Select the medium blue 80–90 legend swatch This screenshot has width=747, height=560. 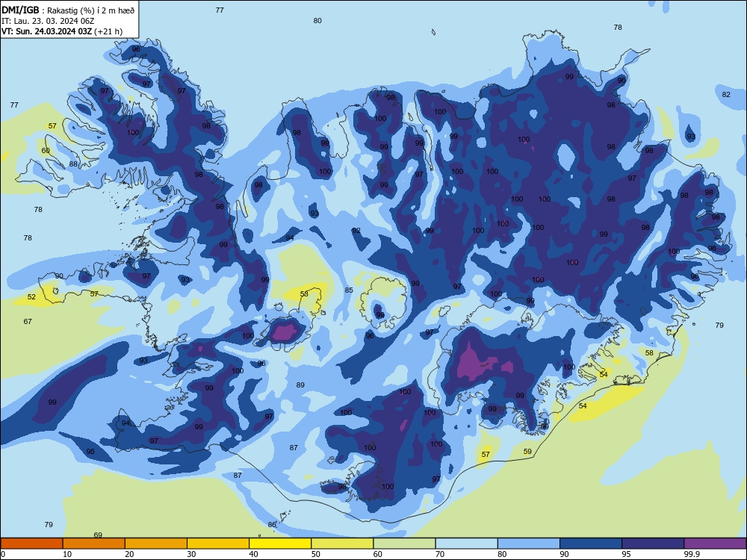(529, 544)
